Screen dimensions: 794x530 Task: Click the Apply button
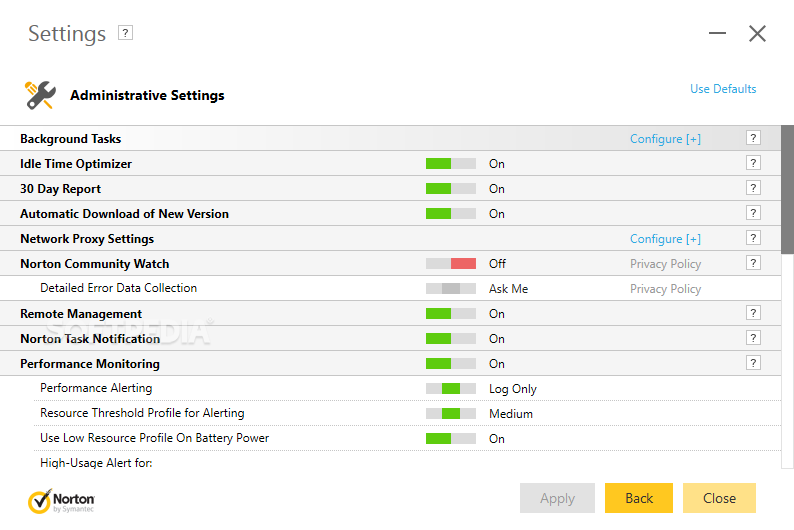pyautogui.click(x=557, y=498)
